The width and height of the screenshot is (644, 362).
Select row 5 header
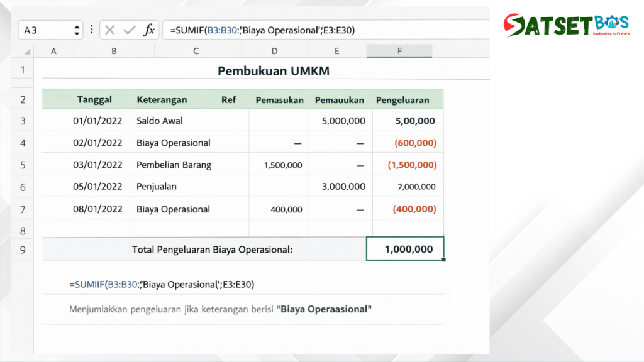click(x=23, y=165)
